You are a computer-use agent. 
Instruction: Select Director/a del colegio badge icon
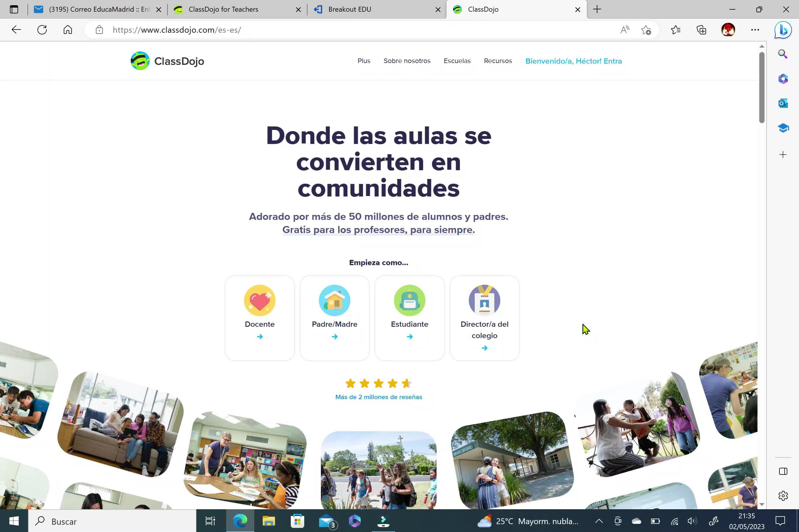coord(484,300)
